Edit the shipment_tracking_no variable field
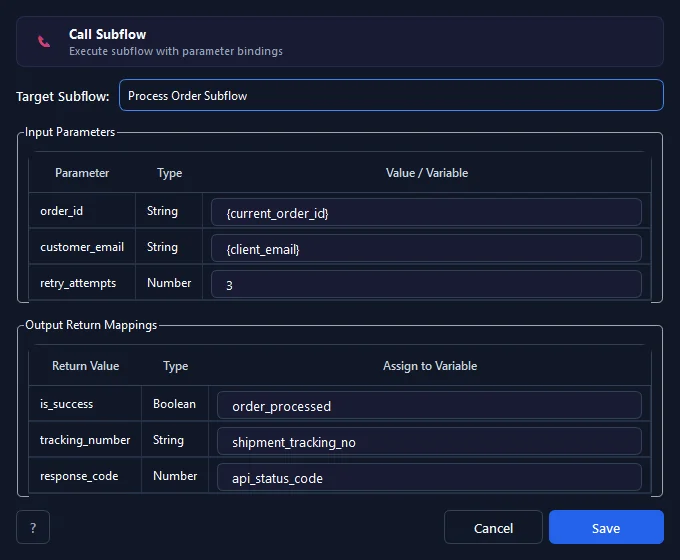 click(429, 442)
